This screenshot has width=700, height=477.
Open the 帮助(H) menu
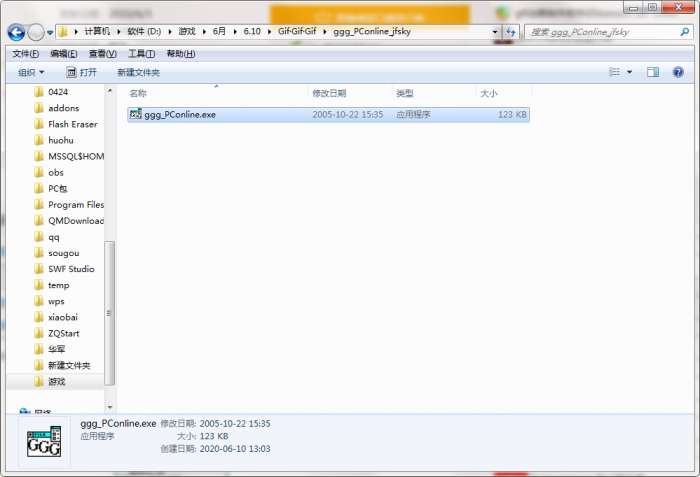point(181,54)
